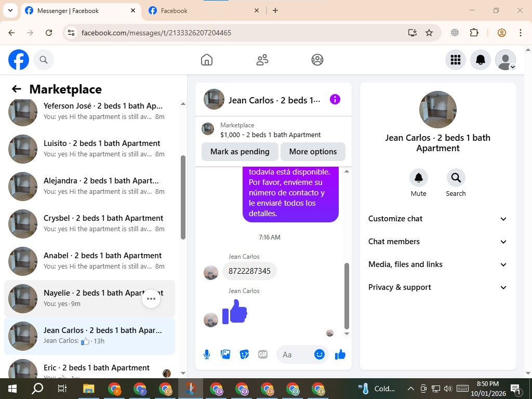Select Jean Carlos conversation in list

[x=89, y=336]
